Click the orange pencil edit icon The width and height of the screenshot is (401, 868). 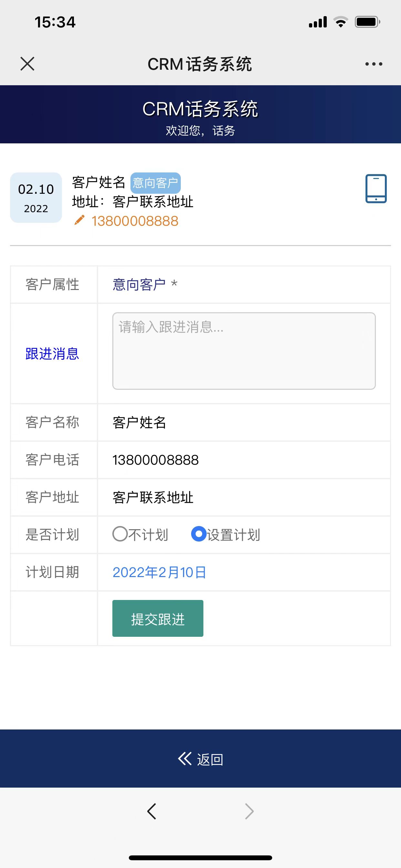pyautogui.click(x=79, y=221)
